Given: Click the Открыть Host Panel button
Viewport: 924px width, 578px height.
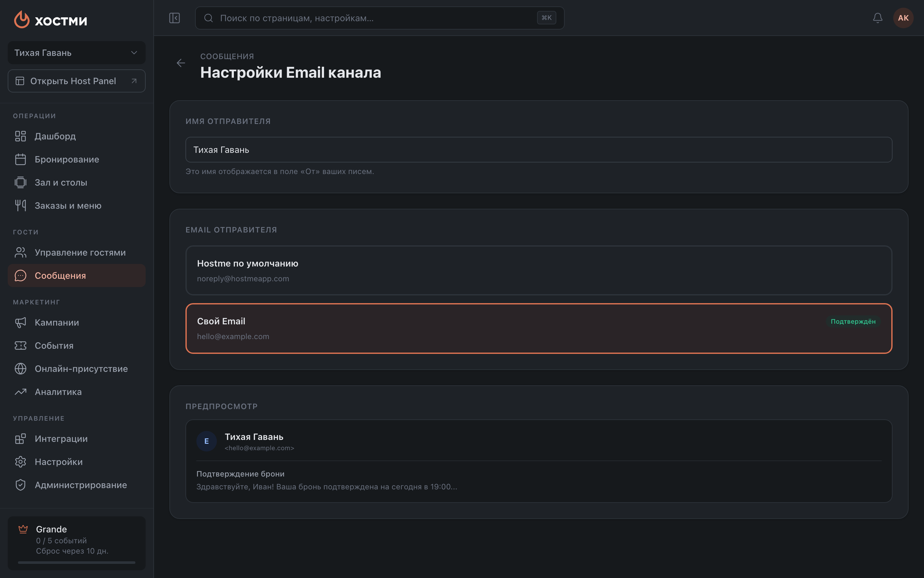Looking at the screenshot, I should (76, 81).
